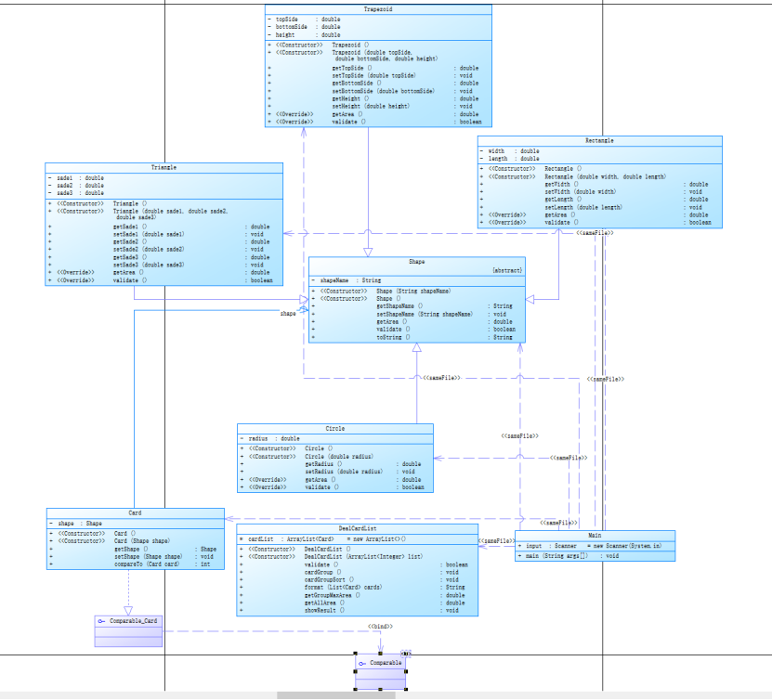772x700 pixels.
Task: Select the Triangle class header
Action: pos(164,168)
